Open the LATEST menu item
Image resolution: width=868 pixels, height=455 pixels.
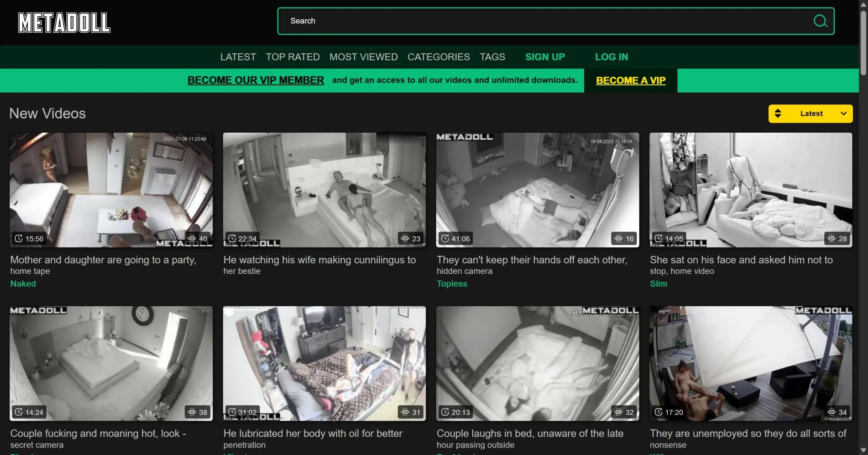point(238,57)
